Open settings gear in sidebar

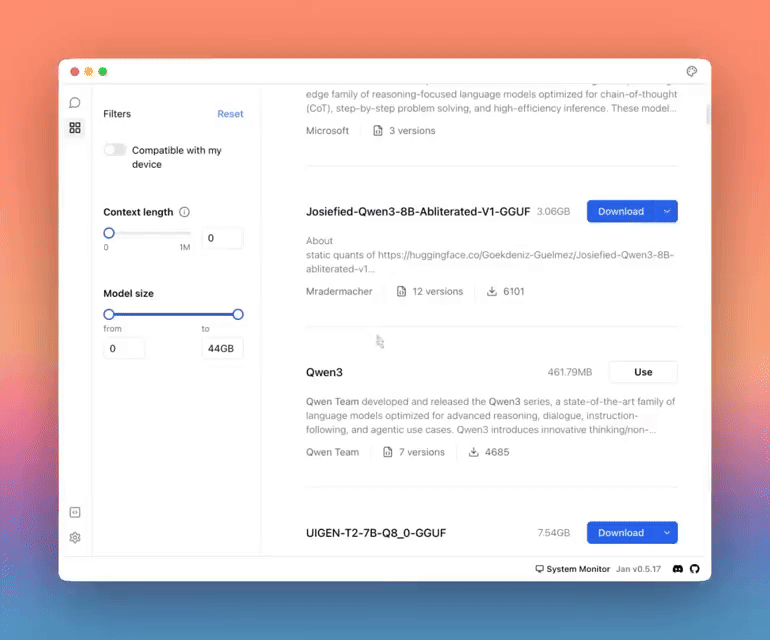click(x=75, y=538)
